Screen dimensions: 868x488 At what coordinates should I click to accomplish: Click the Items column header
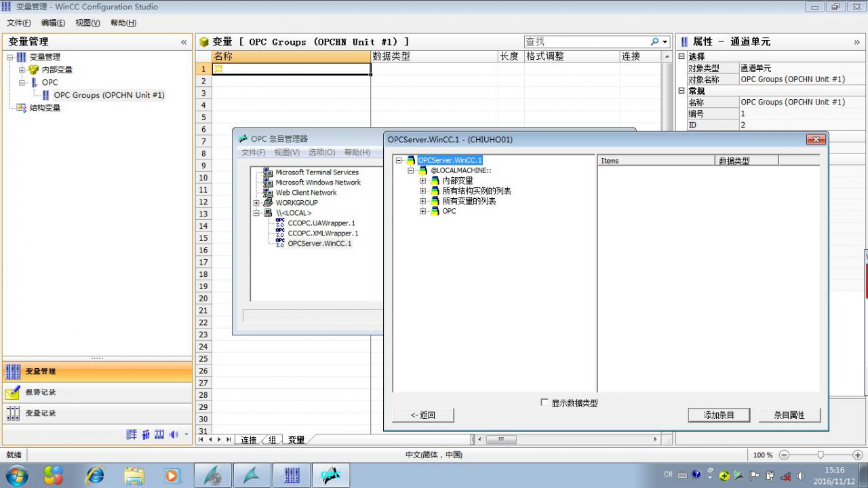[656, 160]
